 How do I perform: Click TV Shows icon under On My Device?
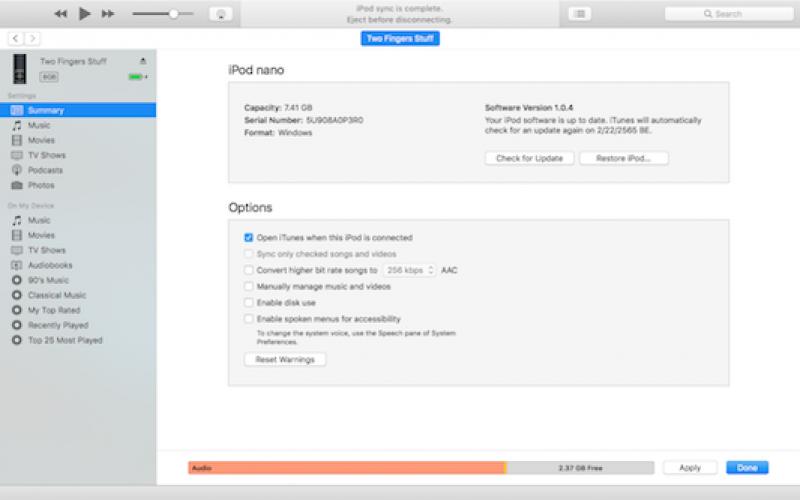pyautogui.click(x=17, y=250)
